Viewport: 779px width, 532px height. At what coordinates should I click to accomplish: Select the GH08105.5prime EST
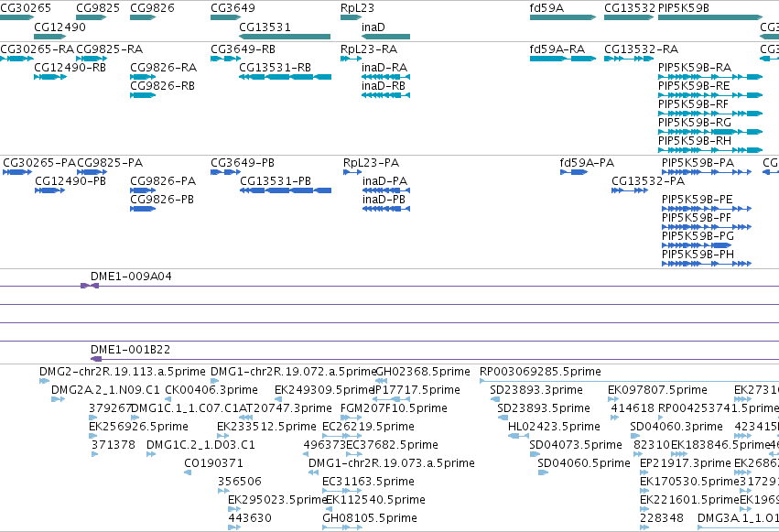(341, 527)
